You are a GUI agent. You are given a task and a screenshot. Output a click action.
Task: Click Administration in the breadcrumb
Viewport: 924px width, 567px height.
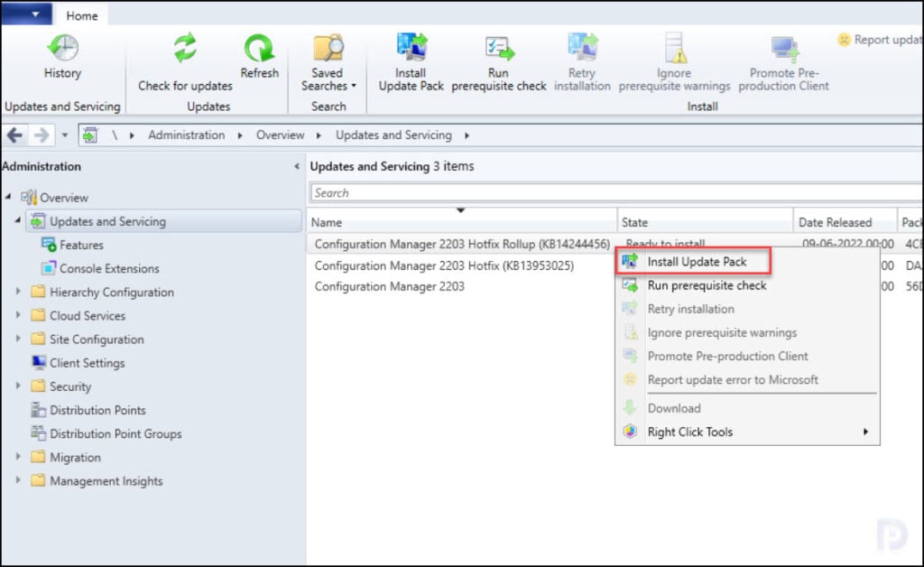pos(186,135)
